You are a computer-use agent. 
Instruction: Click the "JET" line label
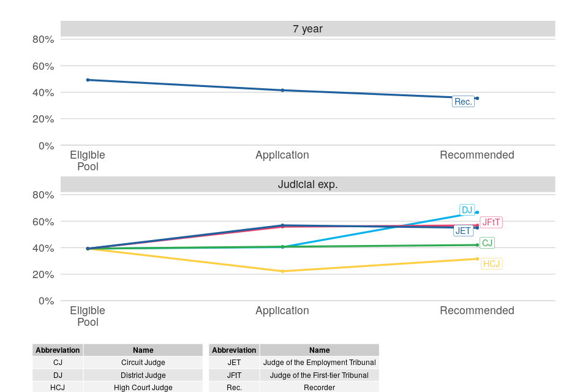point(463,231)
